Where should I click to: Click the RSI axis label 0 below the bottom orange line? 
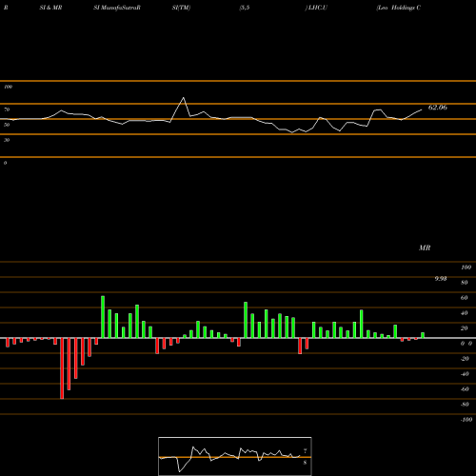pos(5,163)
